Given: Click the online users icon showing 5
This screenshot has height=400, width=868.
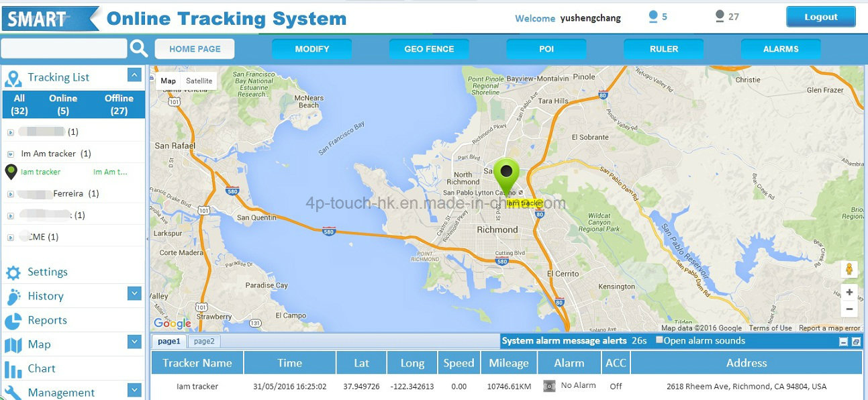Looking at the screenshot, I should click(x=653, y=17).
